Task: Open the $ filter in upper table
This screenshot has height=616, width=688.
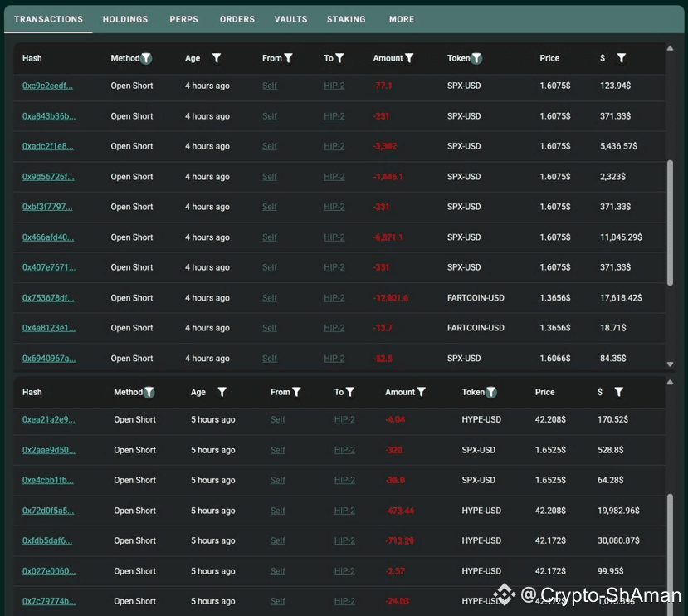Action: coord(622,58)
